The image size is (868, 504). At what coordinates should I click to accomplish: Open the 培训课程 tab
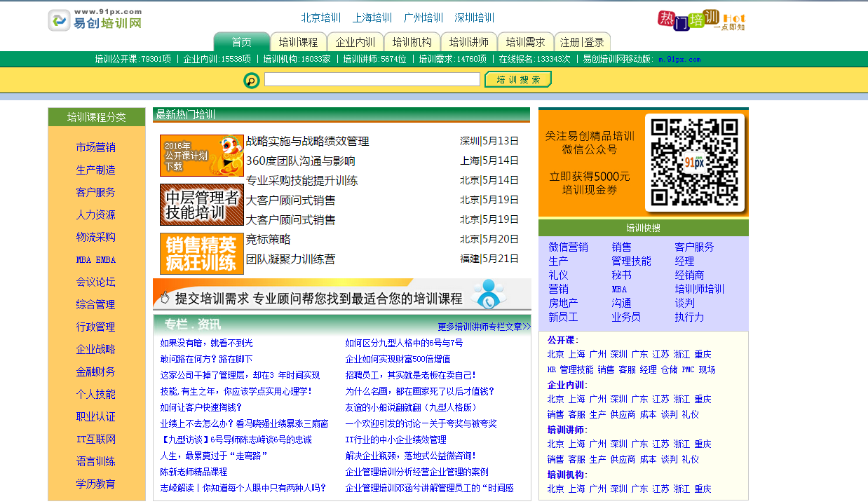[299, 42]
